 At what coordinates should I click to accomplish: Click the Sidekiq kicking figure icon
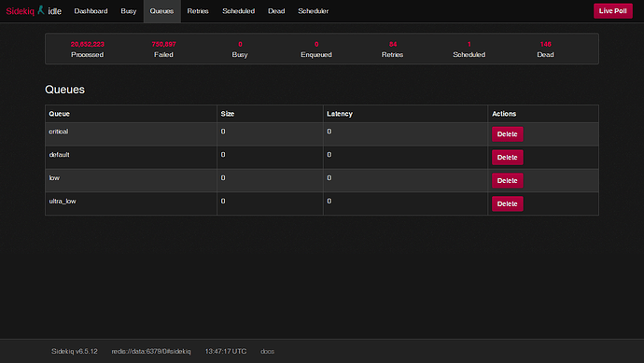click(x=41, y=10)
